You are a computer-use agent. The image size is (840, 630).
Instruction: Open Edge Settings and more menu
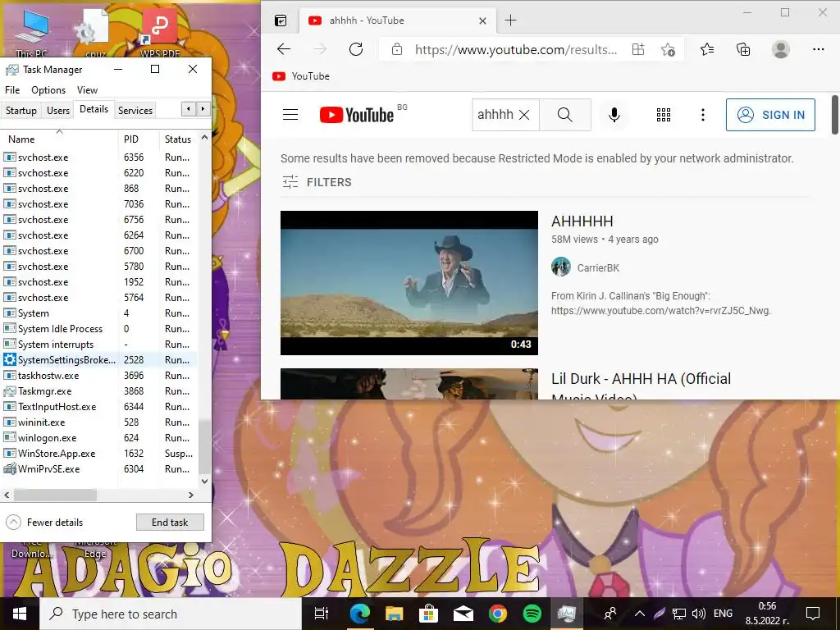point(818,49)
